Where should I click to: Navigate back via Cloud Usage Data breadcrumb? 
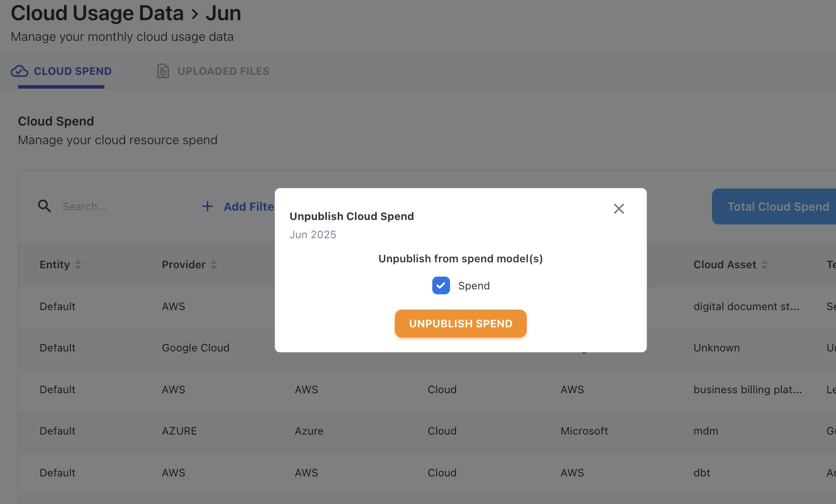96,13
